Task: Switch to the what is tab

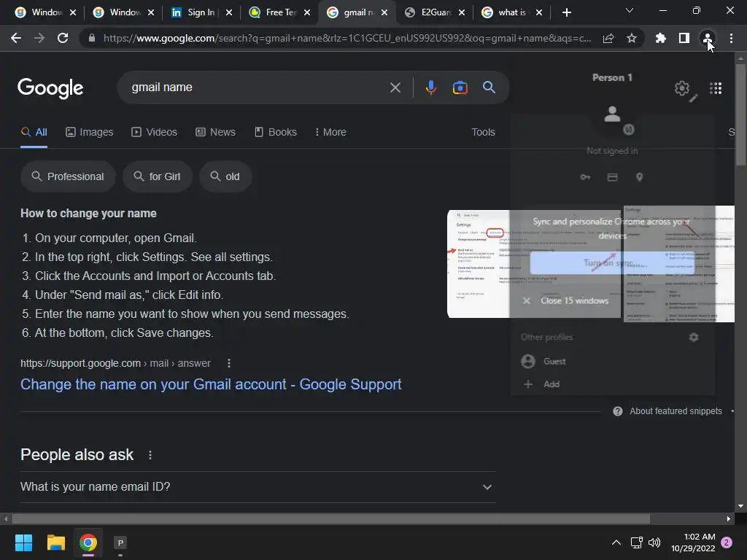Action: pyautogui.click(x=512, y=12)
